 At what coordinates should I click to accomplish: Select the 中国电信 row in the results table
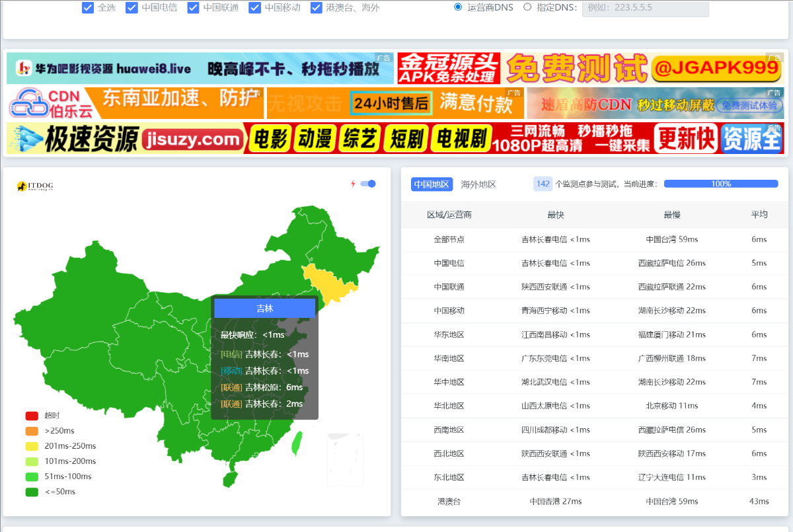click(x=595, y=263)
